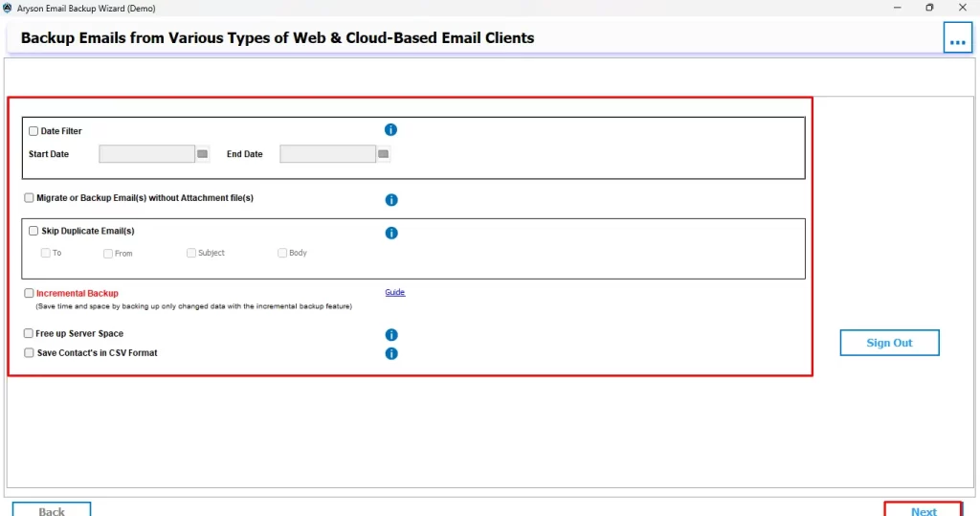Open the Incremental Backup Guide link
Viewport: 980px width, 516px height.
(395, 293)
